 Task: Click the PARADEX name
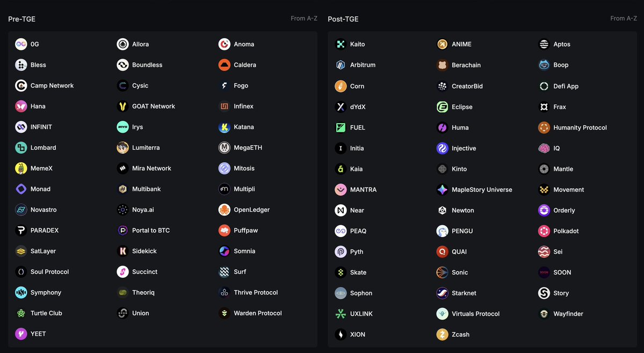pyautogui.click(x=45, y=230)
